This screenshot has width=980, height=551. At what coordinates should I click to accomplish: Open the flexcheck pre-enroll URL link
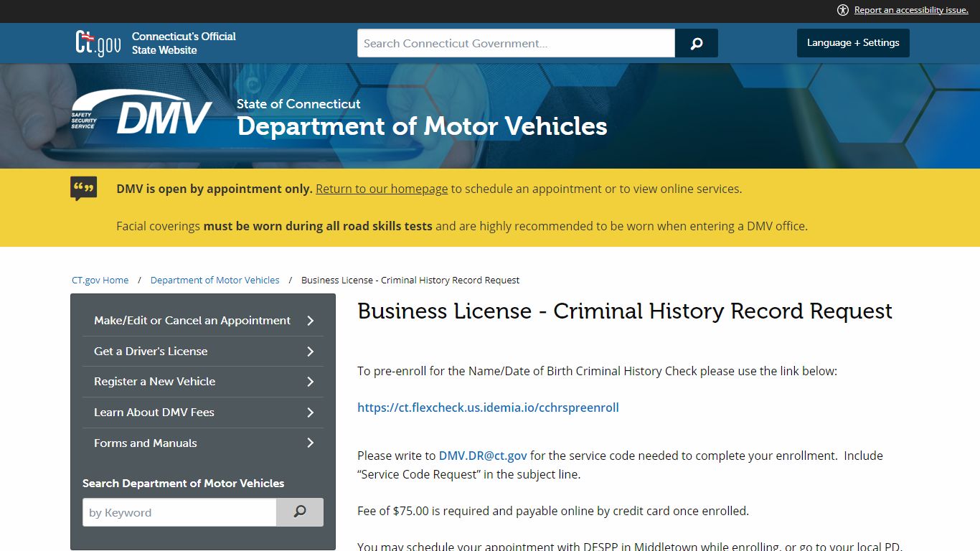click(488, 408)
